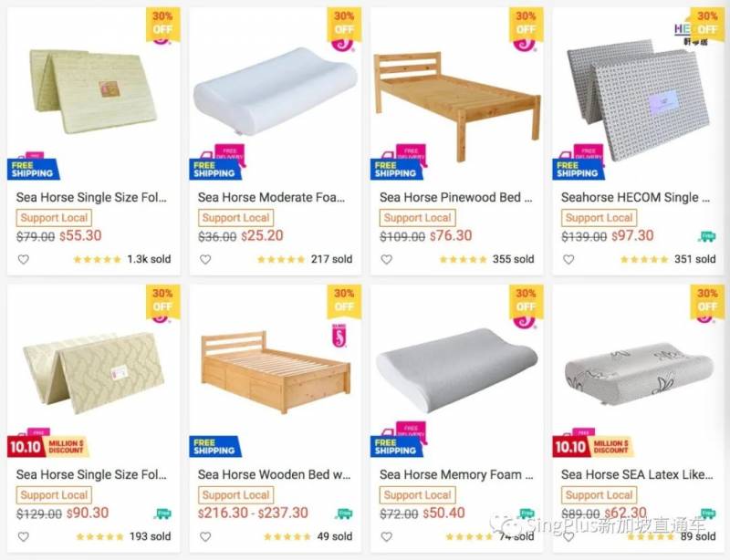Favorite the Sea Horse Single Size $55.30 mattress
Viewport: 730px width, 560px height.
(x=24, y=259)
